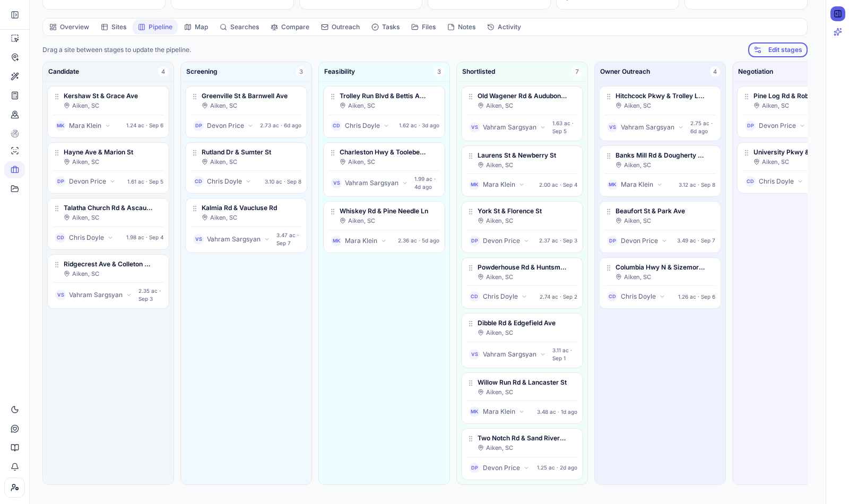This screenshot has height=504, width=849.
Task: Click the Edit stages button
Action: [x=778, y=50]
